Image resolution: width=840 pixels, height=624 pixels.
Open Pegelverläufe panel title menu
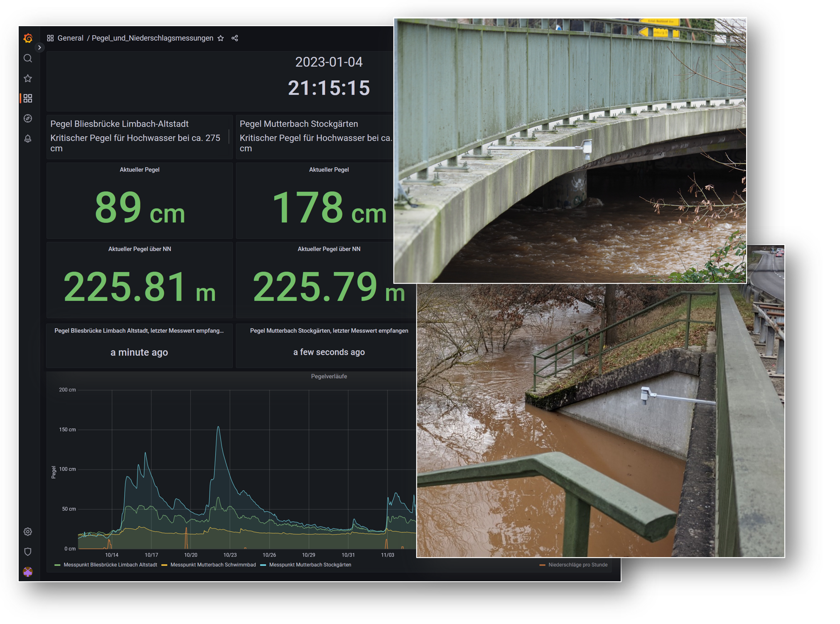(329, 376)
